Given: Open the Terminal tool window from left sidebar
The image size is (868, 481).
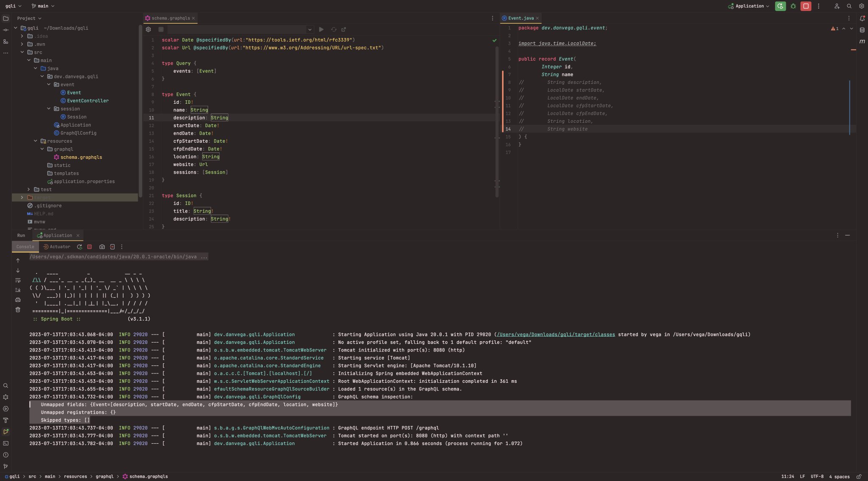Looking at the screenshot, I should (6, 443).
